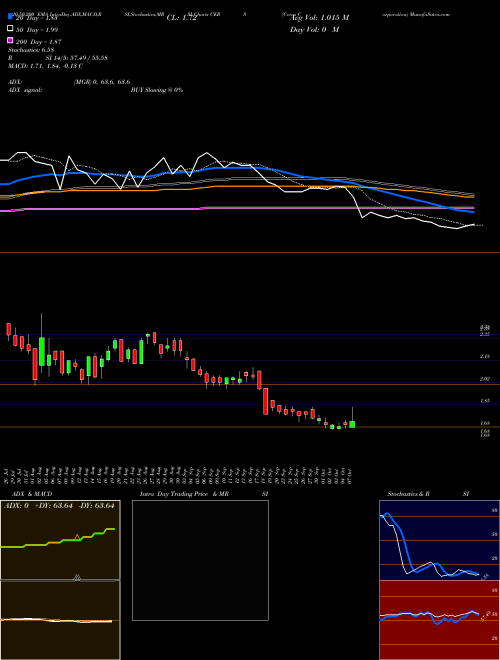The width and height of the screenshot is (500, 660).
Task: Click the '(MGR) 0, 63.6, 63.6' values
Action: 102,82
